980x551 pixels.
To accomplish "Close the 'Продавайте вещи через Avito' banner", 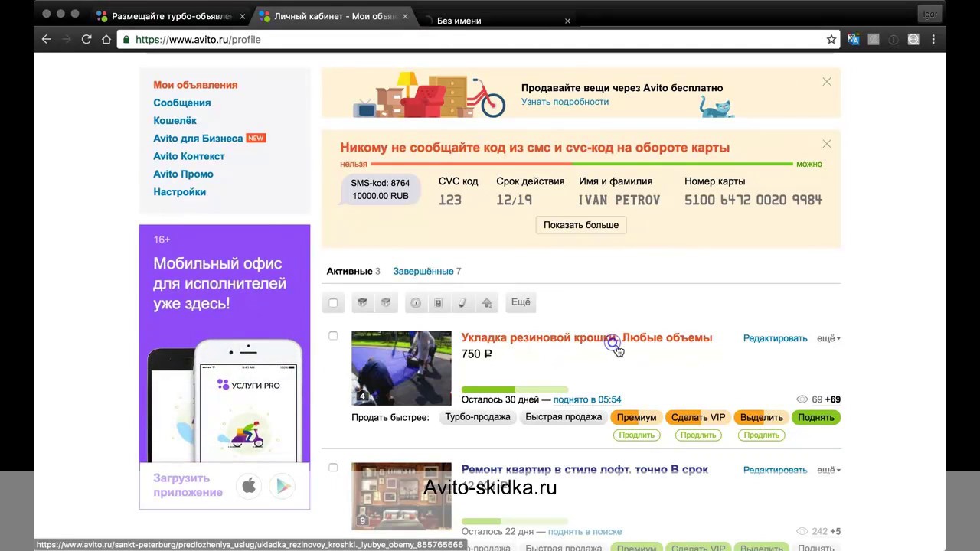I will 827,81.
